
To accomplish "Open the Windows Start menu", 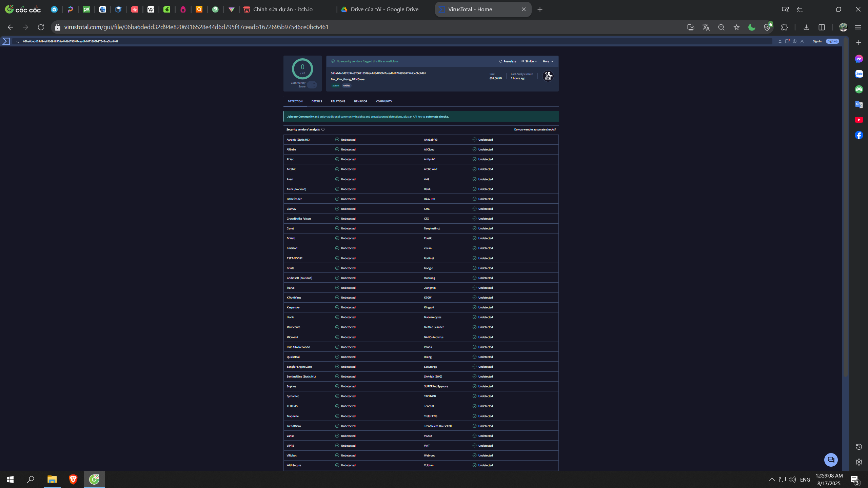I will 10,480.
